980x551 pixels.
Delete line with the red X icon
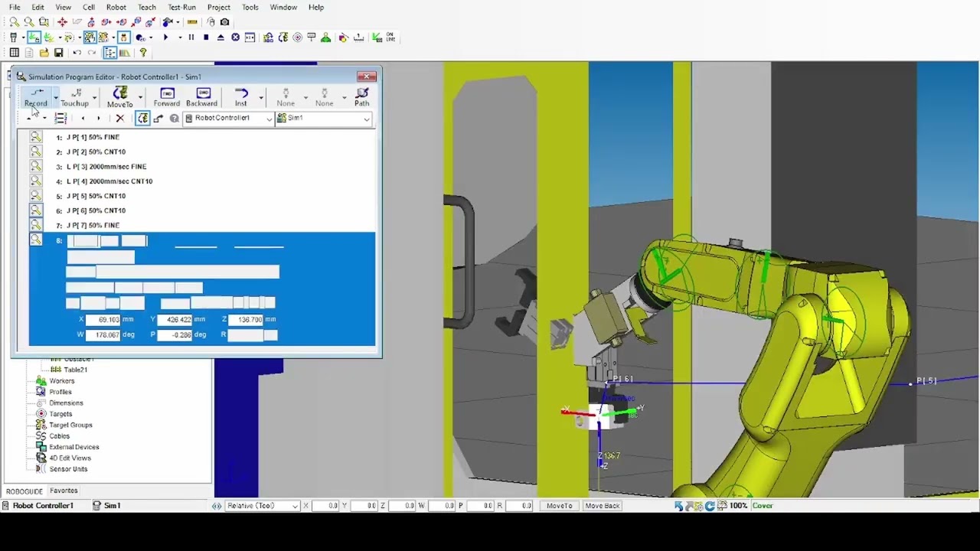[119, 118]
